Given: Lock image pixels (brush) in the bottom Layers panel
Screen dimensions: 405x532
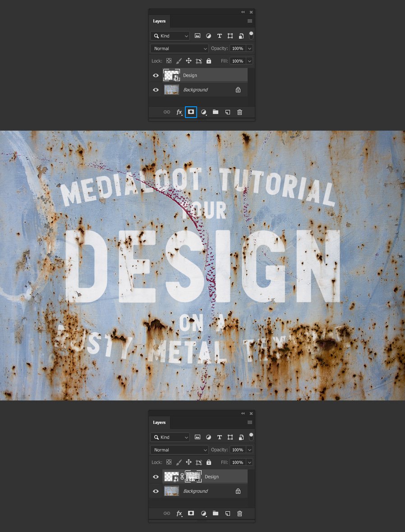Looking at the screenshot, I should coord(179,463).
